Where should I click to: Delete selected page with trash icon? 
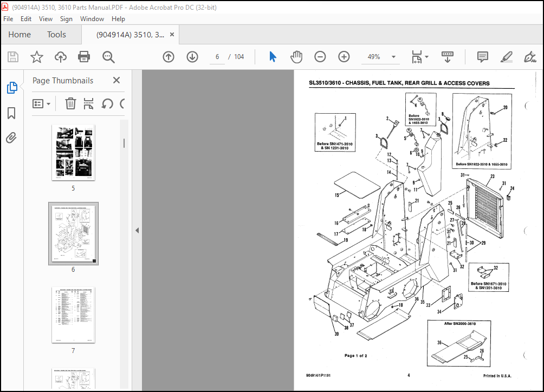click(70, 103)
